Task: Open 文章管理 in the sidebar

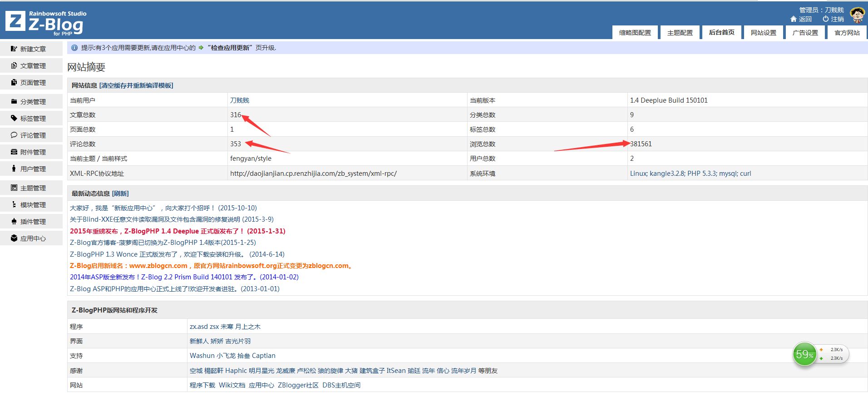Action: click(33, 66)
